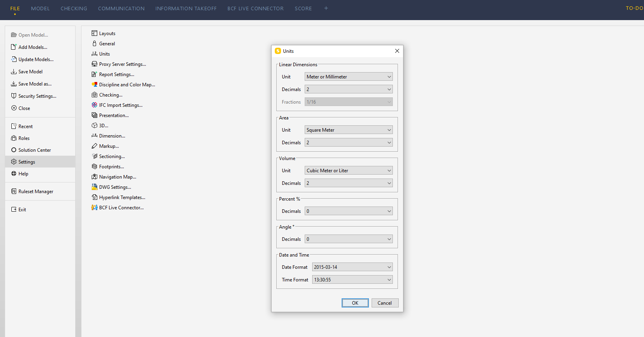Open the Time Format dropdown
Image resolution: width=644 pixels, height=337 pixels.
[352, 279]
